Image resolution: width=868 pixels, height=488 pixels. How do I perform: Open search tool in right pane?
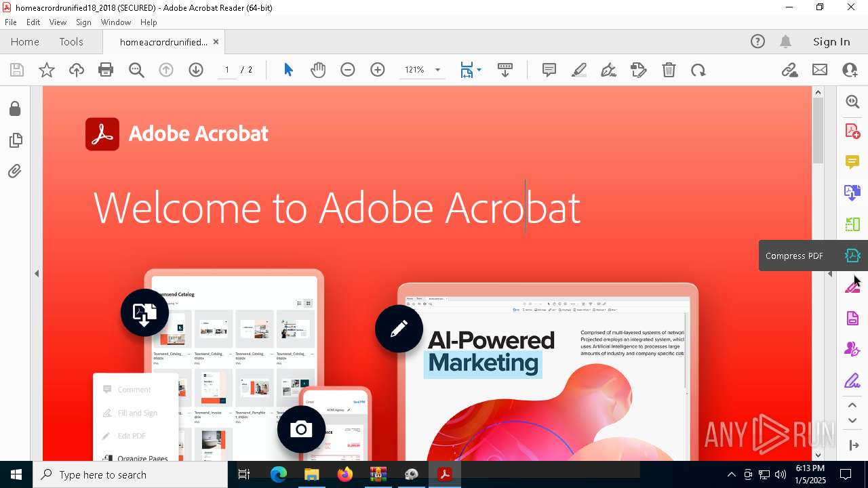(x=852, y=102)
